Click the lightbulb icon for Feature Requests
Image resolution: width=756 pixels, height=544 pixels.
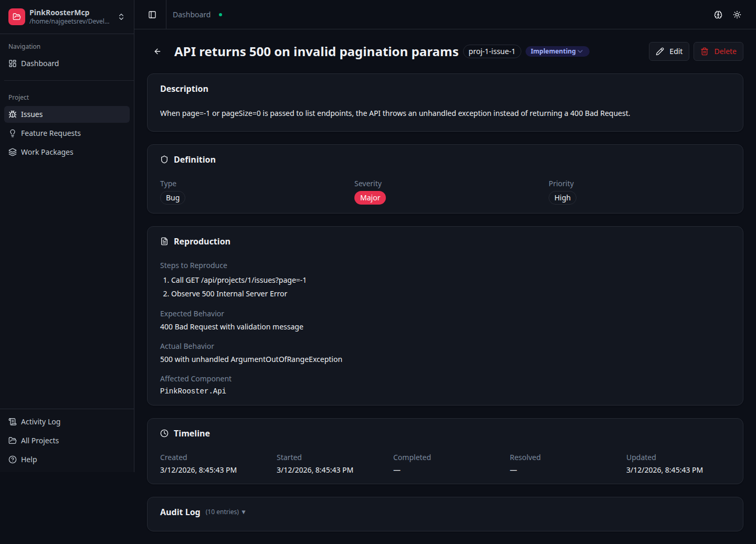click(x=13, y=133)
